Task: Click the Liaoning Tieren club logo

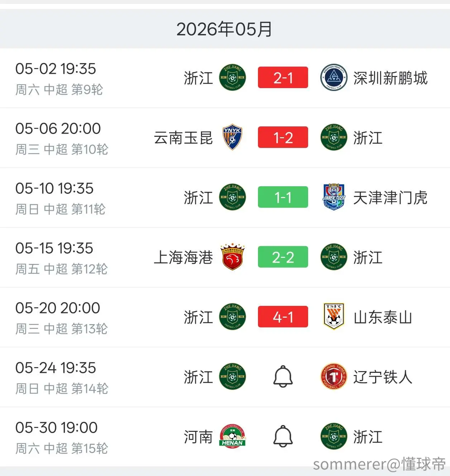Action: 334,376
